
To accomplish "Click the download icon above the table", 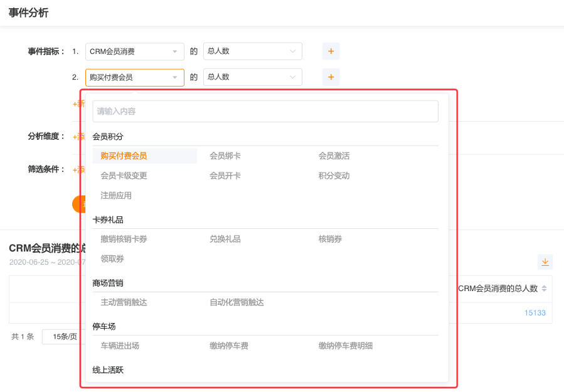I will click(545, 262).
